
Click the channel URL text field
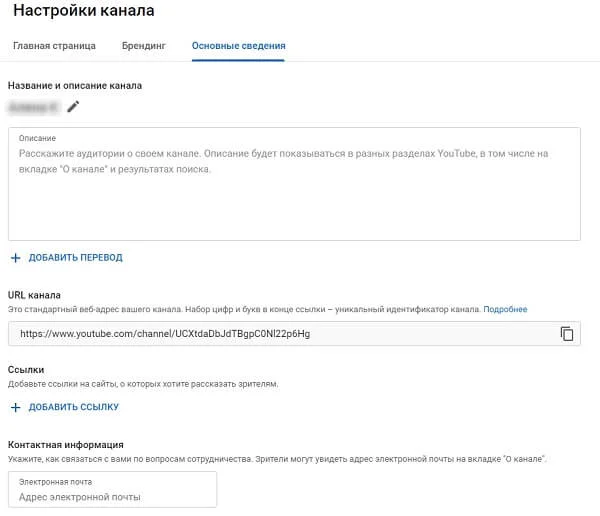point(280,333)
